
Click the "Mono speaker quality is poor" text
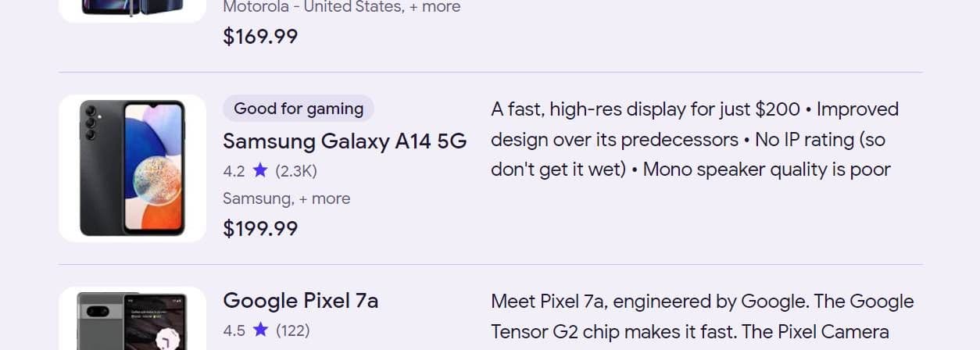coord(766,170)
